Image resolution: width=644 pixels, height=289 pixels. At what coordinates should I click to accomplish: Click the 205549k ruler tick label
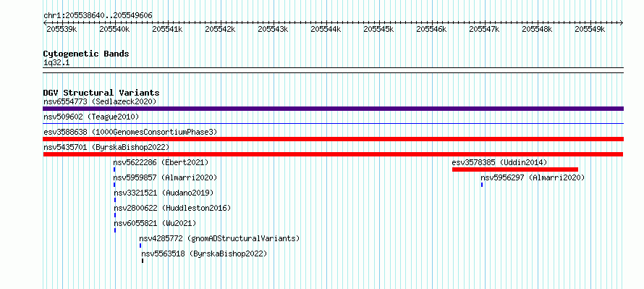[590, 29]
